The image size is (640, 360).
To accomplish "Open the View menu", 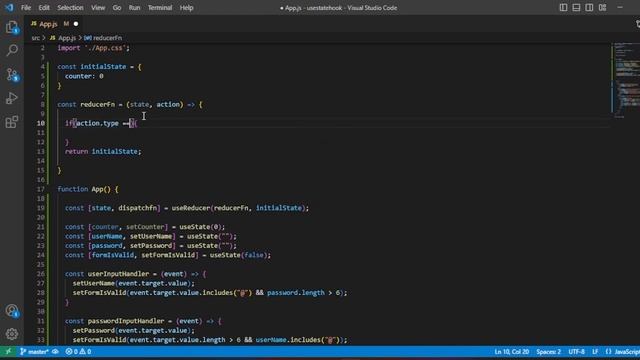I will (x=98, y=7).
